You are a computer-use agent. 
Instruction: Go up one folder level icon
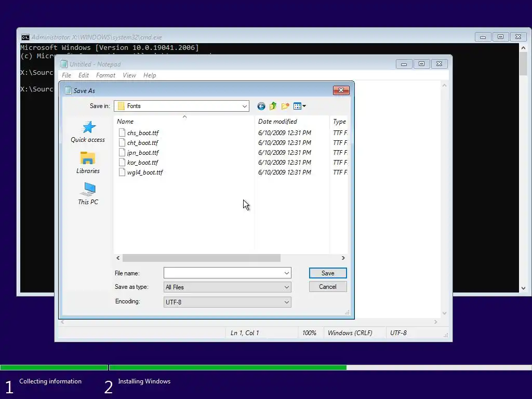273,106
